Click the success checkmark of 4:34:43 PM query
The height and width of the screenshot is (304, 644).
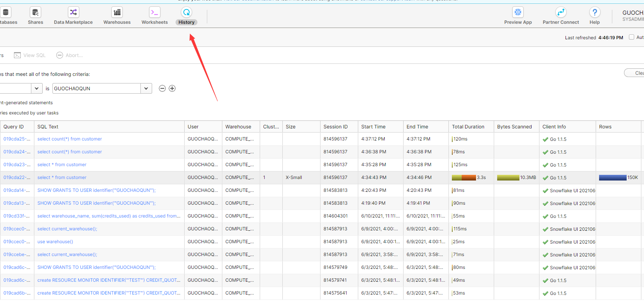pos(545,178)
